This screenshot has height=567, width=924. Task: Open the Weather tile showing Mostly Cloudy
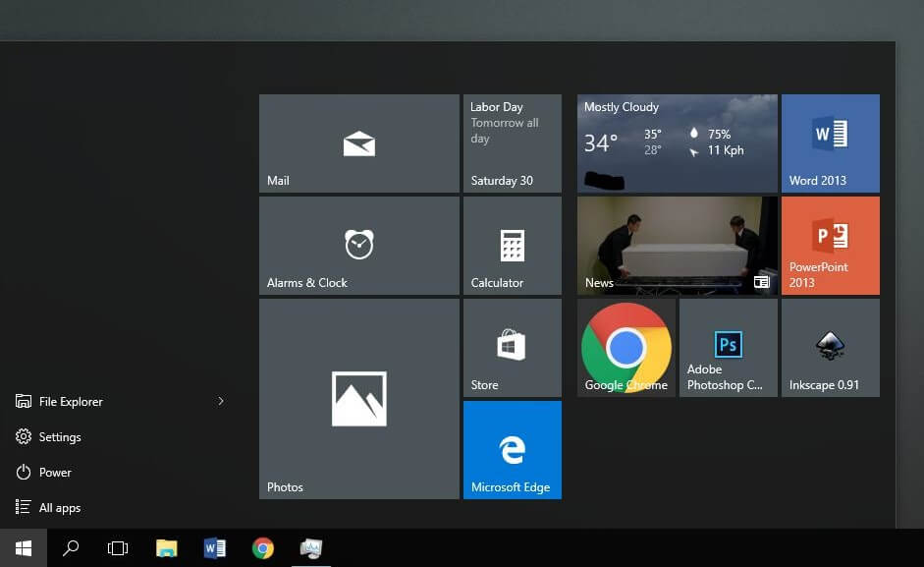678,143
